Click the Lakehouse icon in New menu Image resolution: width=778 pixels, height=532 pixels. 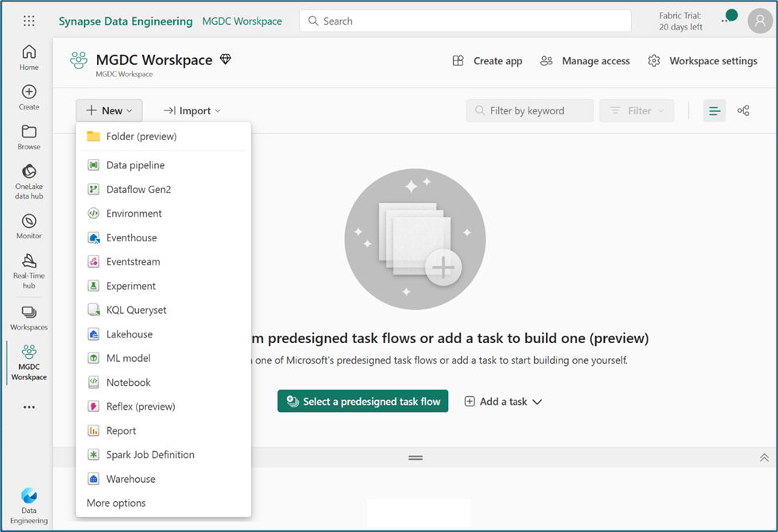pyautogui.click(x=93, y=334)
